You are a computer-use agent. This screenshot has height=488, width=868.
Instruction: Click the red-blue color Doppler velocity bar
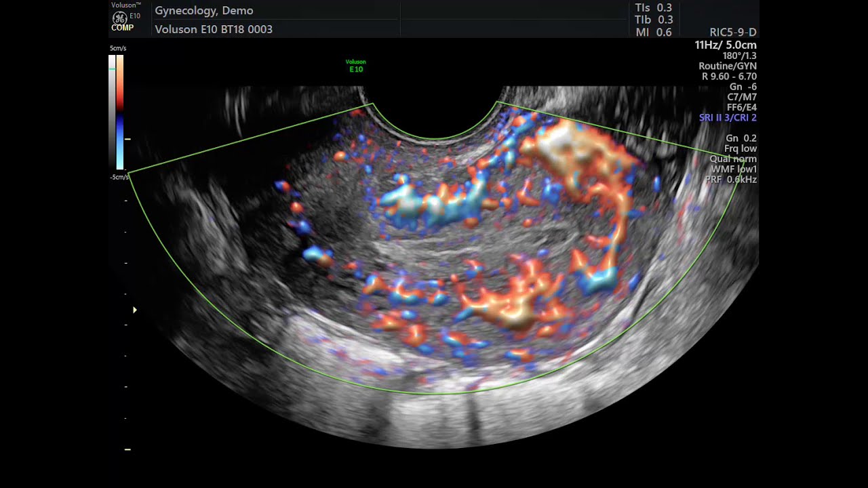coord(120,112)
